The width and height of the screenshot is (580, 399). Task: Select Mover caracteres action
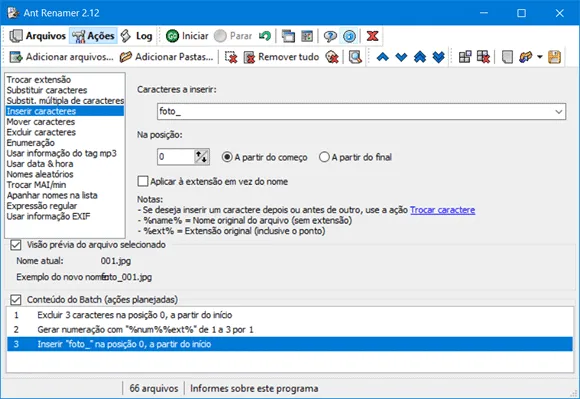[65, 122]
